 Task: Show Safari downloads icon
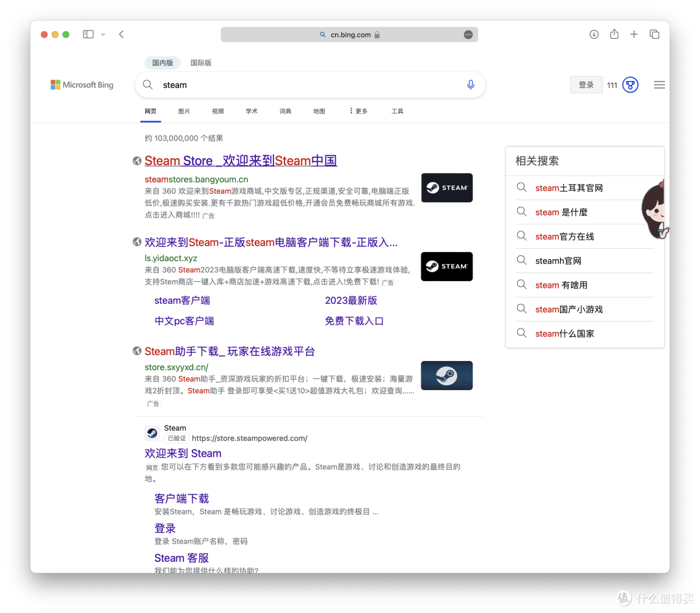(594, 34)
